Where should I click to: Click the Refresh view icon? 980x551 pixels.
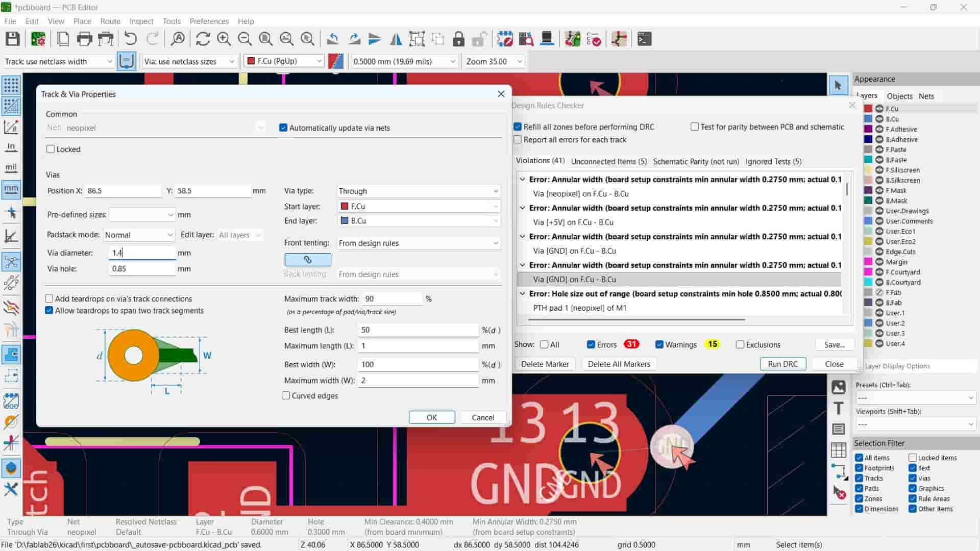pyautogui.click(x=203, y=39)
